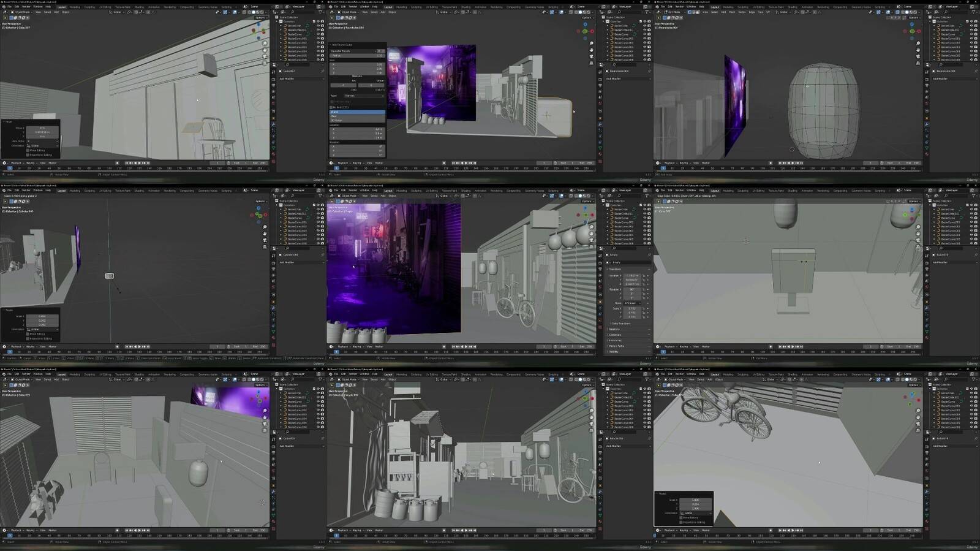Expand the Relations section in center window's properties
The image size is (980, 551).
[614, 329]
